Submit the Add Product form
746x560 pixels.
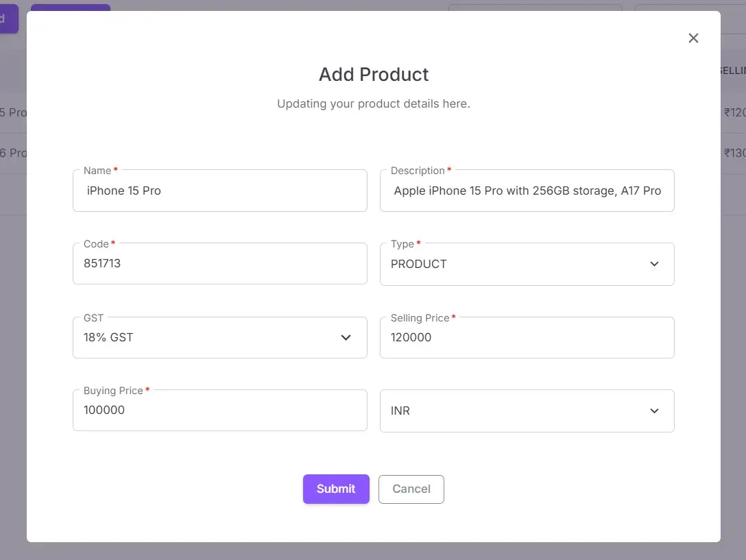click(x=336, y=489)
